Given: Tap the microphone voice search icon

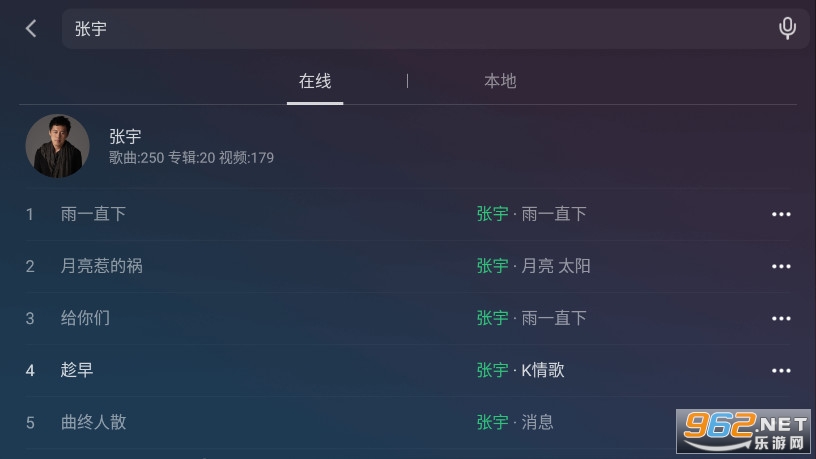Looking at the screenshot, I should click(x=787, y=28).
